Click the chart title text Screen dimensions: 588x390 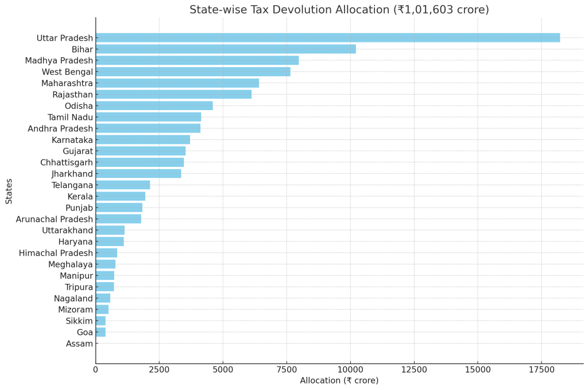(x=339, y=10)
